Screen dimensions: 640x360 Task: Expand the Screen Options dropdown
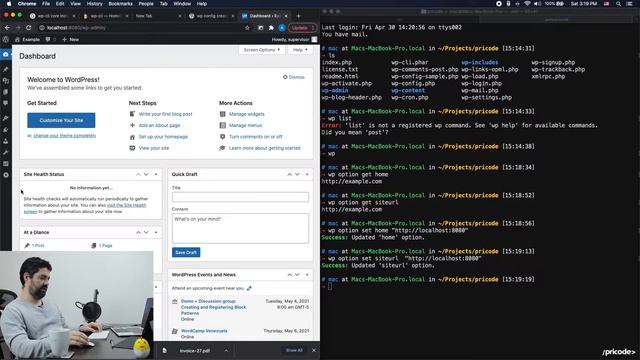click(x=262, y=50)
